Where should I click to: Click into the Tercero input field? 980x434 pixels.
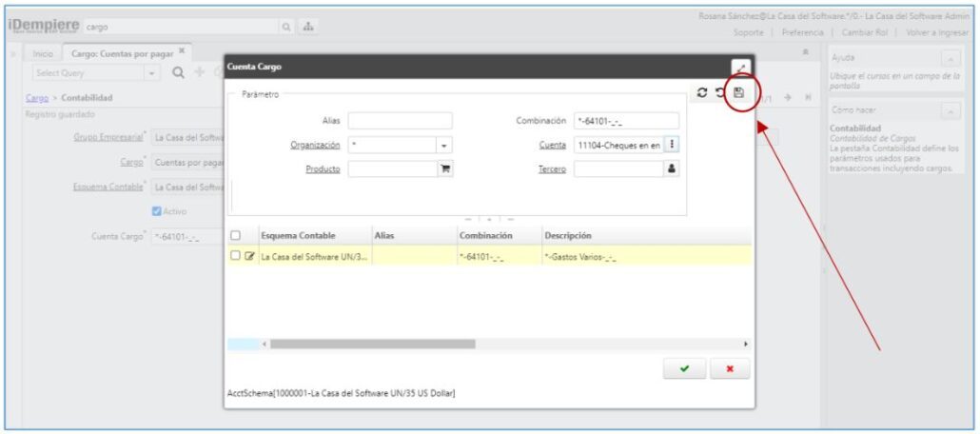(x=618, y=168)
